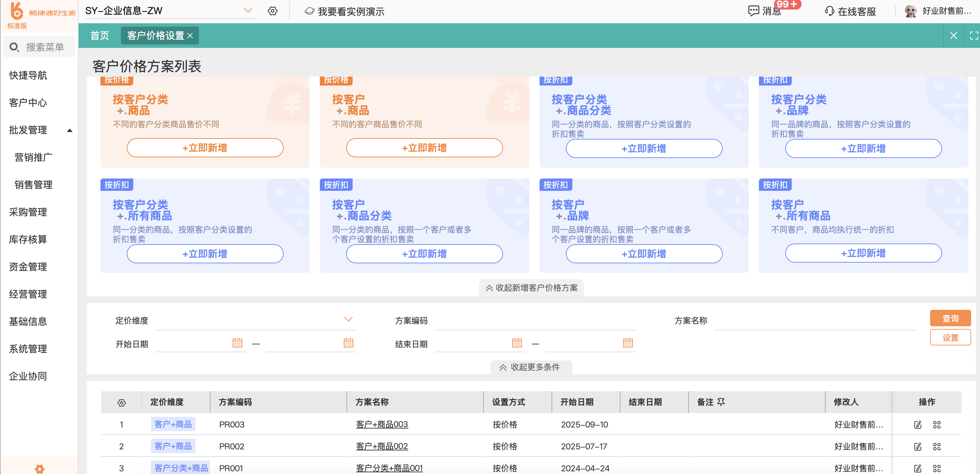Expand the 定价维度 dropdown filter

click(348, 319)
